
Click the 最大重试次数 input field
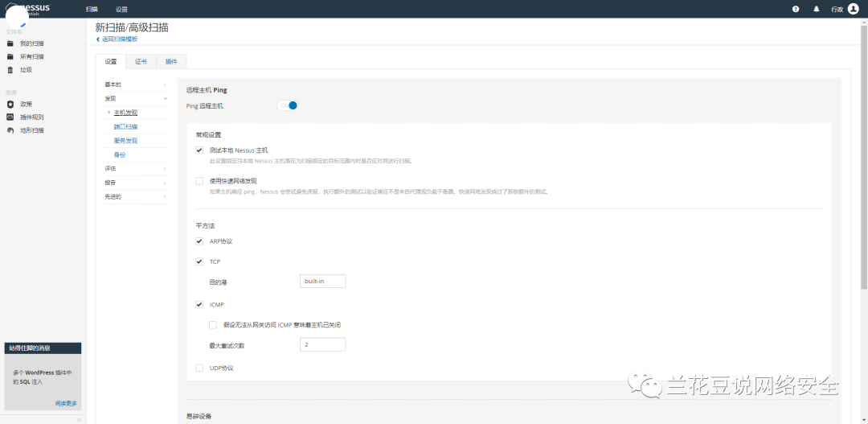click(x=322, y=344)
